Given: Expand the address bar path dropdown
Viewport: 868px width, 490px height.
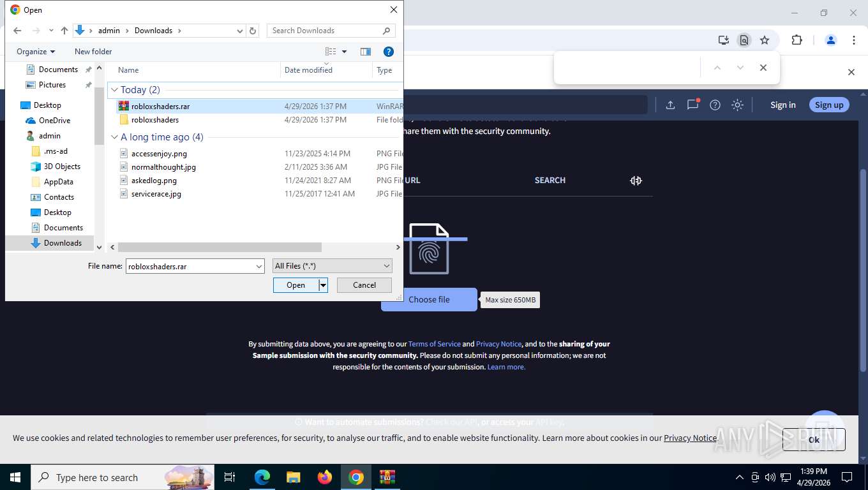Looking at the screenshot, I should pyautogui.click(x=240, y=31).
